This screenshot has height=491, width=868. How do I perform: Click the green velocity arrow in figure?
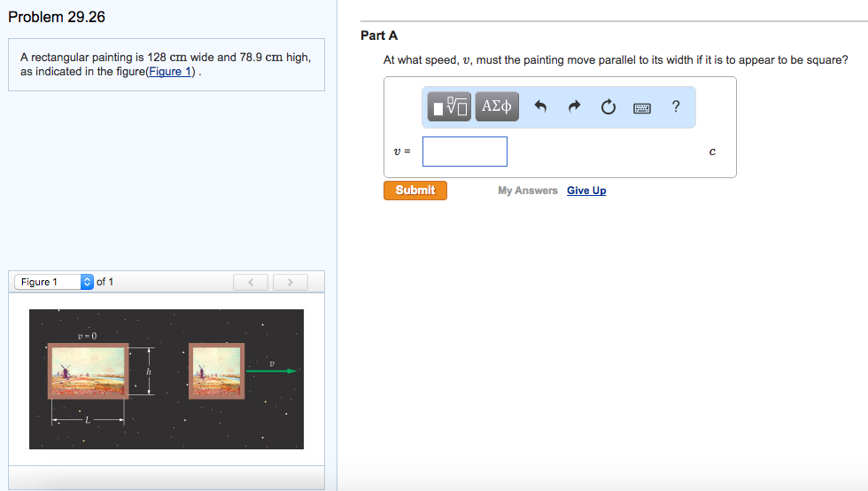tap(272, 370)
